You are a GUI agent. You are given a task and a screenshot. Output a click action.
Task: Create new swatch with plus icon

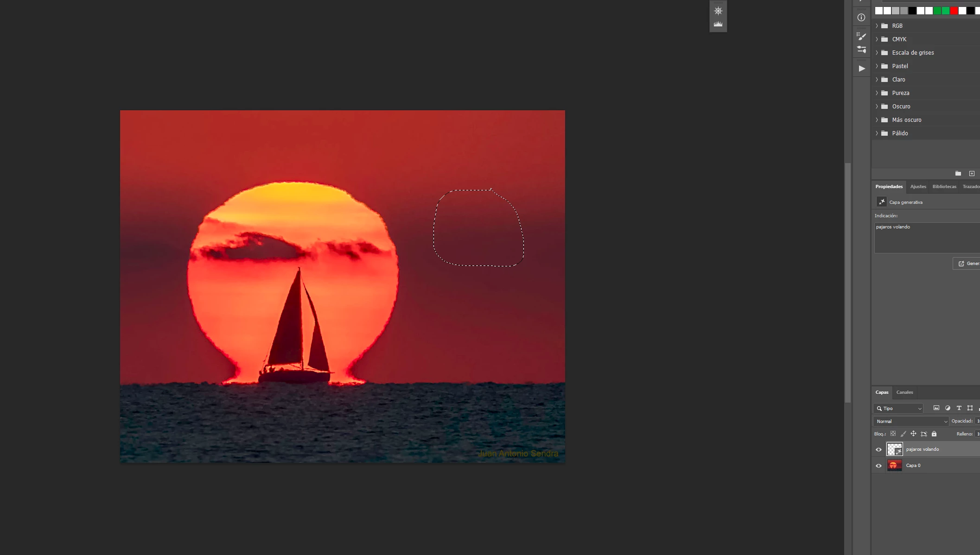[972, 173]
